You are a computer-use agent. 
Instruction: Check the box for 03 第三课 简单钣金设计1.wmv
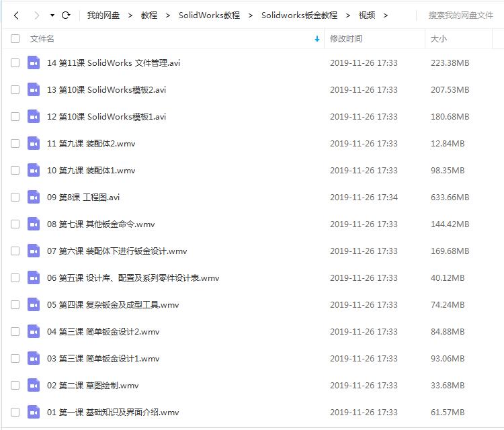(x=15, y=358)
